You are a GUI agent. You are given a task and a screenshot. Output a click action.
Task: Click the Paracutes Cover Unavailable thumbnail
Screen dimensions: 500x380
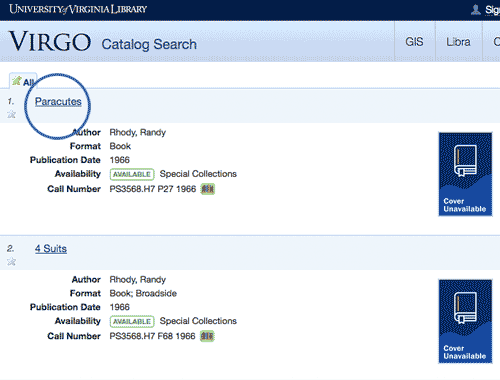(x=465, y=174)
